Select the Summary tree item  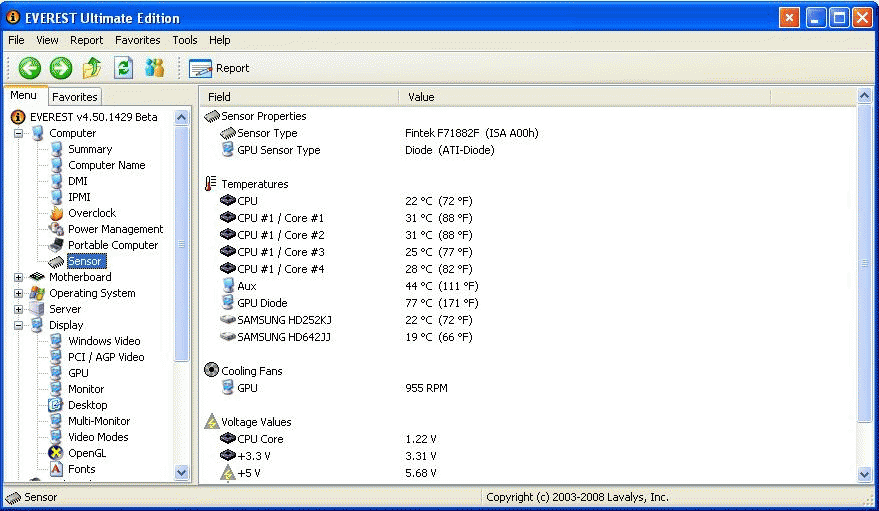[x=90, y=149]
